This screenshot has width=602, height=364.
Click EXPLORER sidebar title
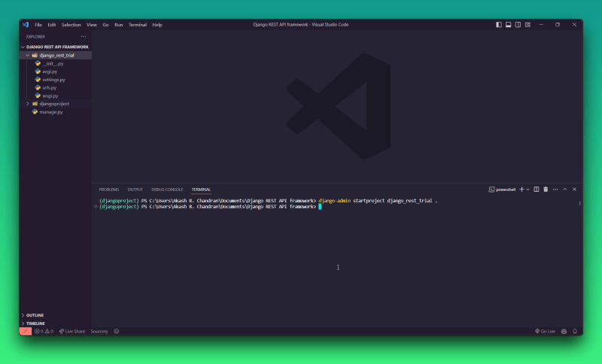point(35,36)
